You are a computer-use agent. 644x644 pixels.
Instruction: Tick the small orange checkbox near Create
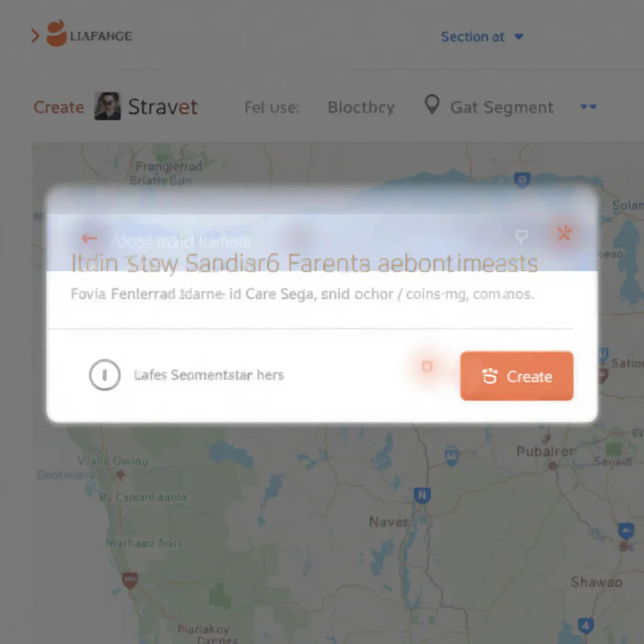pyautogui.click(x=427, y=367)
